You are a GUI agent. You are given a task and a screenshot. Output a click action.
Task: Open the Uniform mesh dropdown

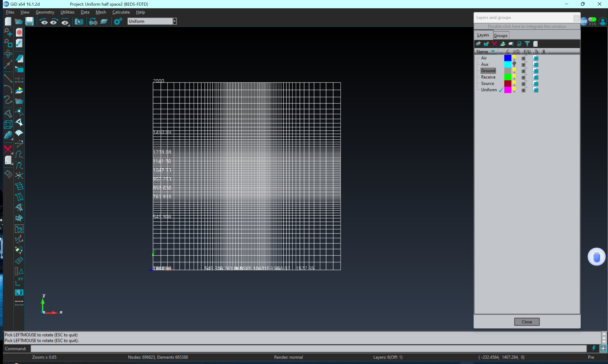(x=174, y=21)
